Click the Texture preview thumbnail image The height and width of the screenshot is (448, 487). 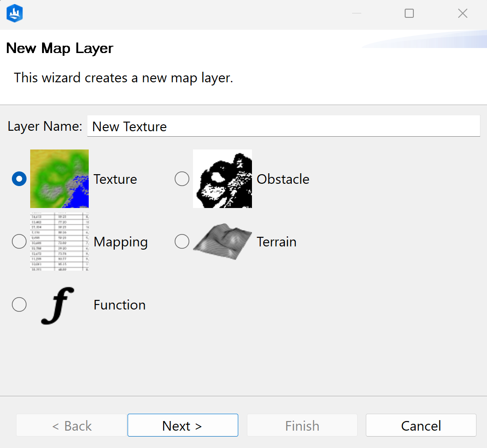(x=59, y=178)
